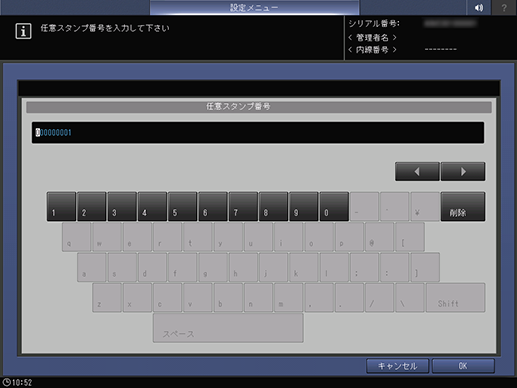Click the r key
The width and height of the screenshot is (517, 388).
(x=167, y=237)
